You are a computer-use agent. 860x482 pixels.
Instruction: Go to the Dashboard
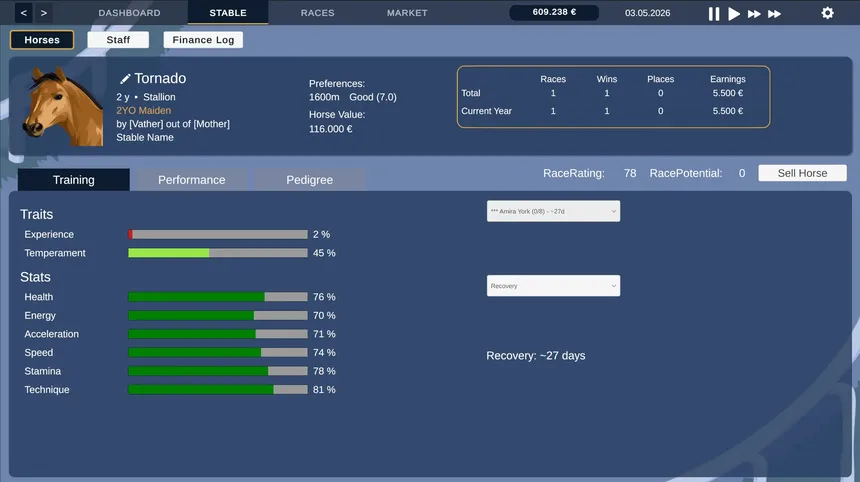coord(129,13)
